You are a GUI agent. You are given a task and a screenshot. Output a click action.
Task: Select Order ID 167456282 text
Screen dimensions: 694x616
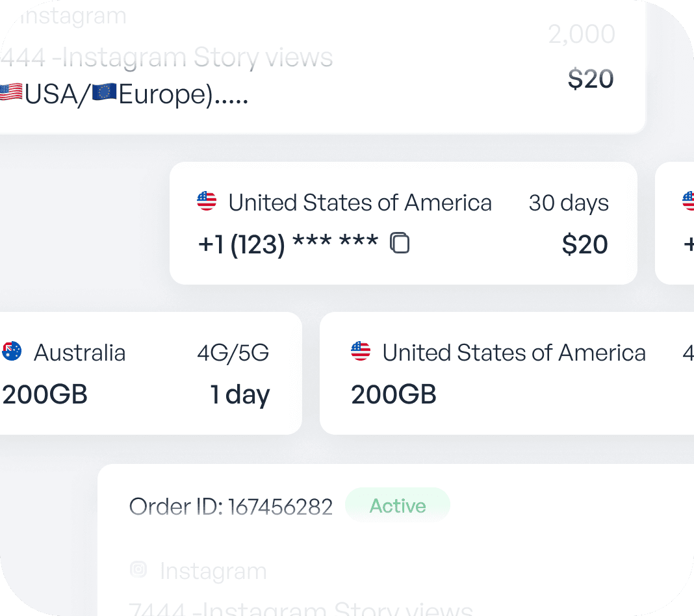[x=231, y=507]
